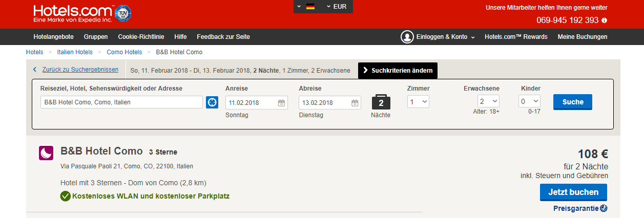Click the Suche button
This screenshot has width=644, height=218.
(573, 102)
